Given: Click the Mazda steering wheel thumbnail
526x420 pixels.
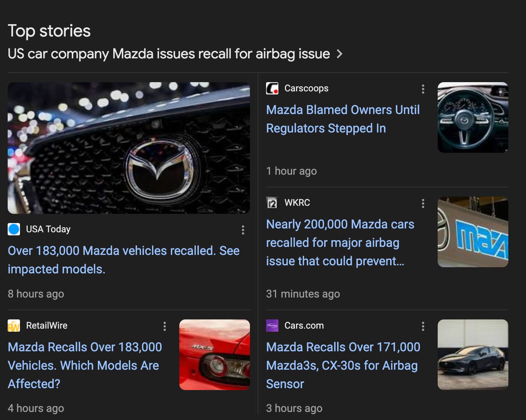Looking at the screenshot, I should click(473, 117).
